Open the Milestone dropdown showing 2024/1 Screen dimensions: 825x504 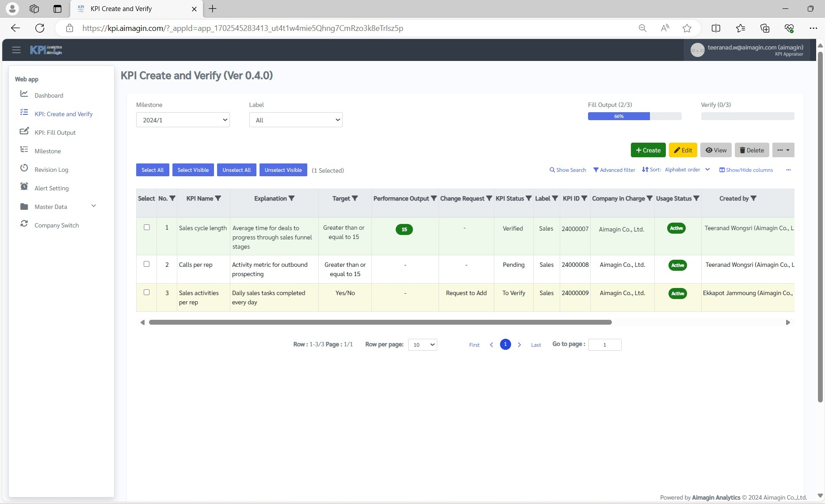tap(183, 120)
